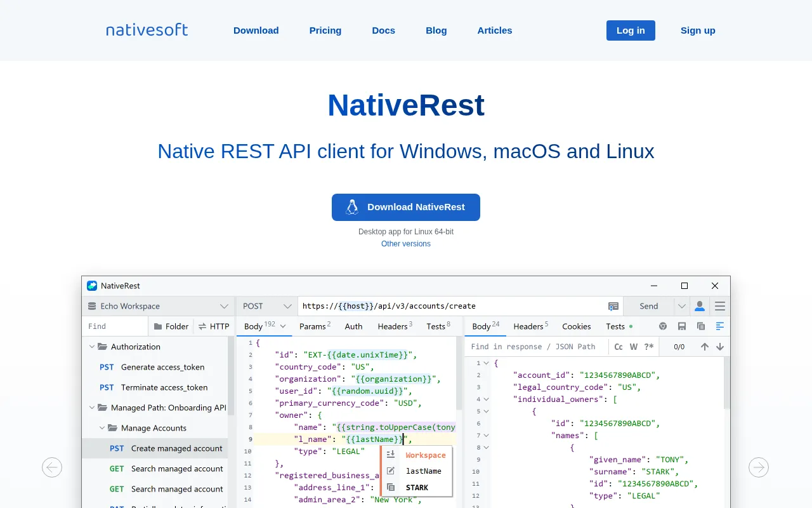Go to next search match arrow
The width and height of the screenshot is (812, 508).
[720, 347]
